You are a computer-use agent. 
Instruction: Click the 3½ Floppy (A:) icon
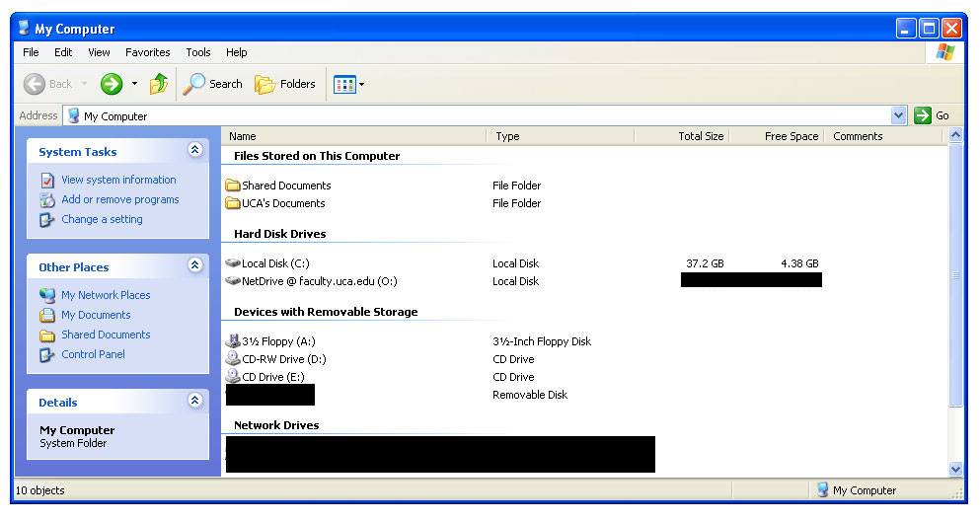pos(233,340)
